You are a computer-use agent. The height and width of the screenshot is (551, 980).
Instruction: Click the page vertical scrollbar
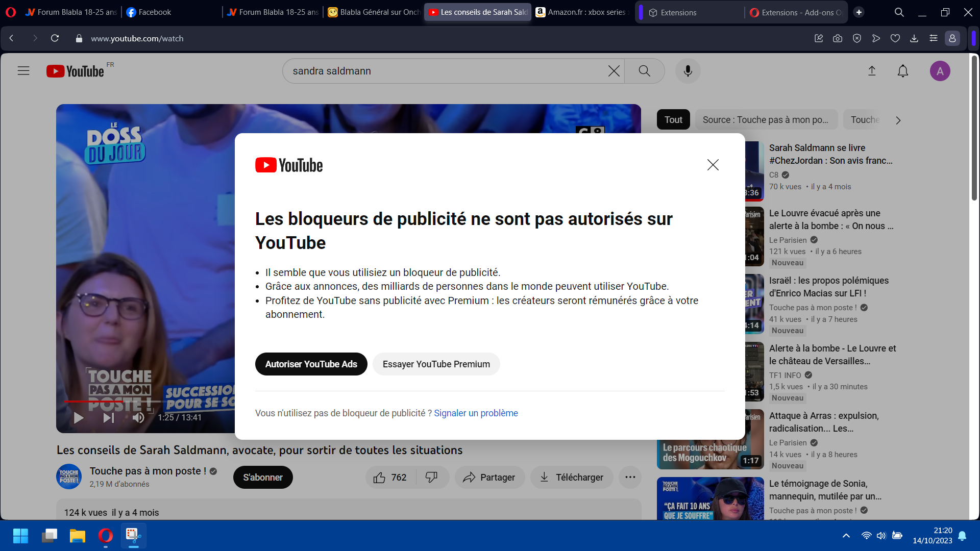tap(974, 128)
